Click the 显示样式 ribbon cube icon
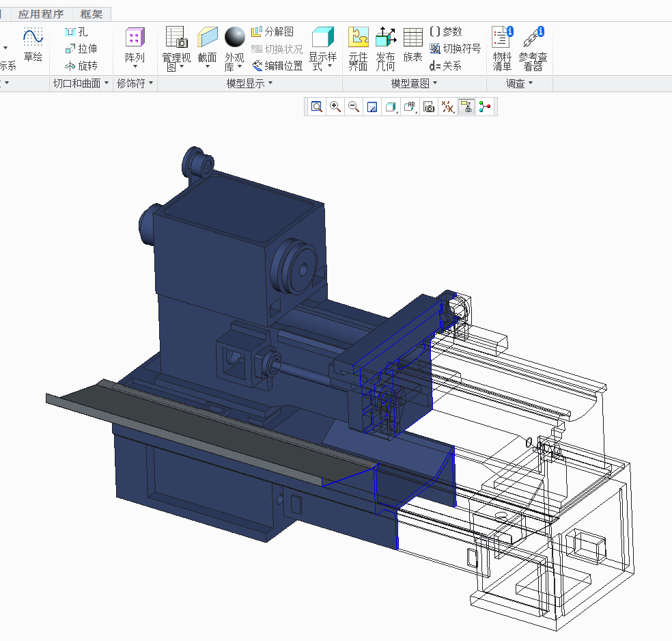The image size is (672, 641). pyautogui.click(x=323, y=38)
